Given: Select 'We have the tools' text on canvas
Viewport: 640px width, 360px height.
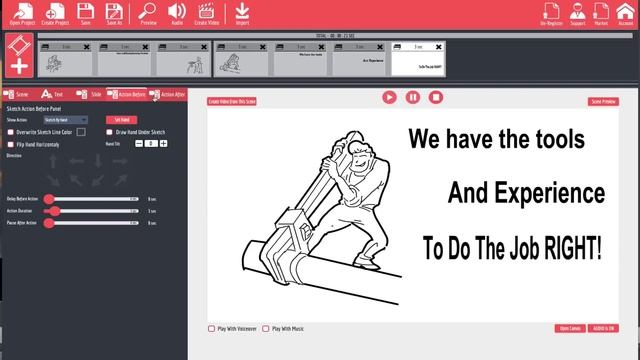Looking at the screenshot, I should [496, 139].
